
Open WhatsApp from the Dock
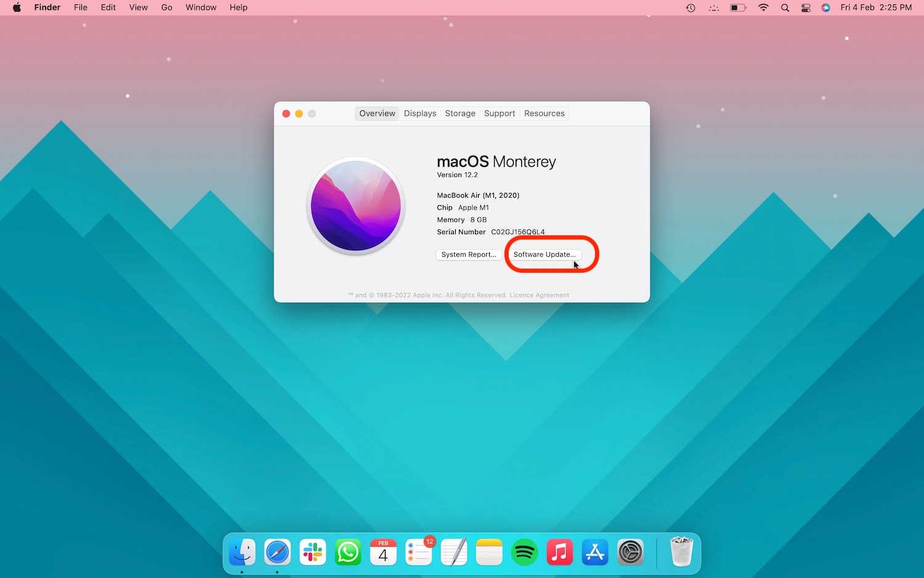[348, 552]
